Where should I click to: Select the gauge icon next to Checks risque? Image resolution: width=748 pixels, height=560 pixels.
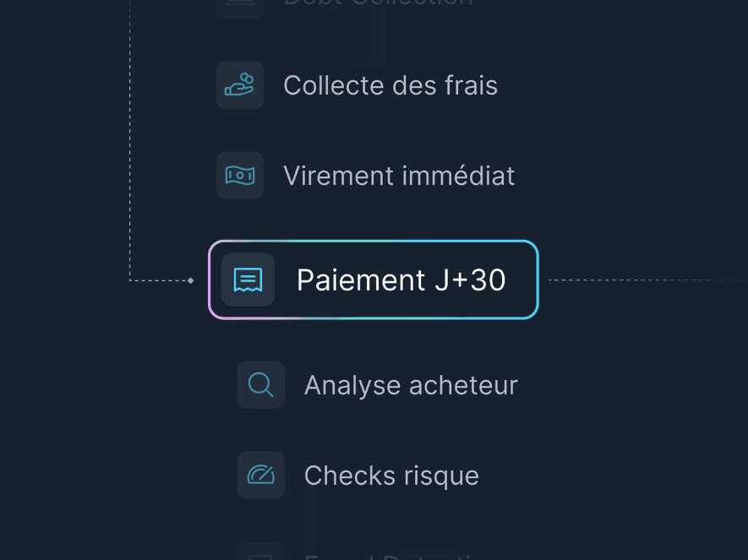[x=260, y=476]
